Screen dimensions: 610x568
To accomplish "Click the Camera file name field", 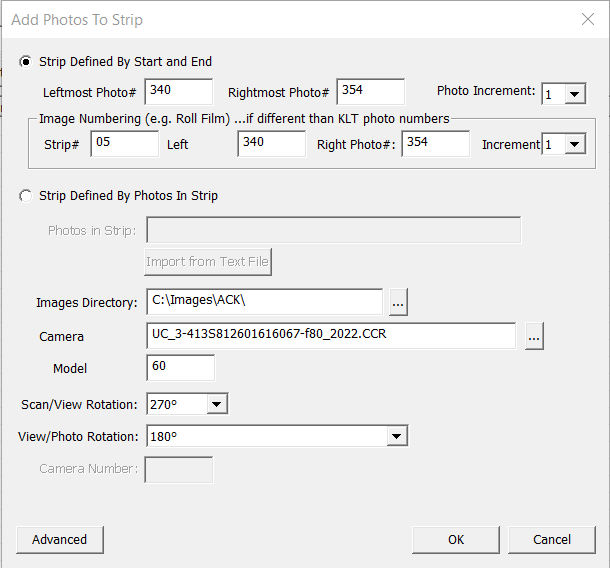I will tap(331, 336).
